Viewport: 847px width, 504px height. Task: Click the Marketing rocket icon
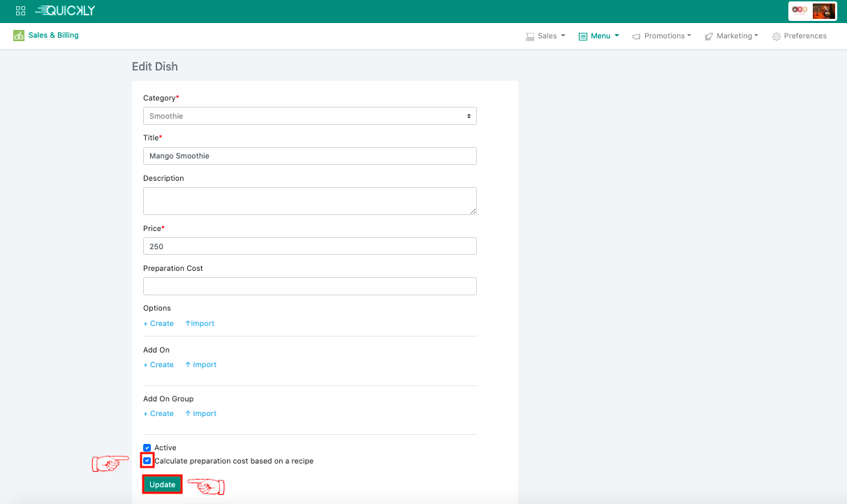click(x=709, y=36)
